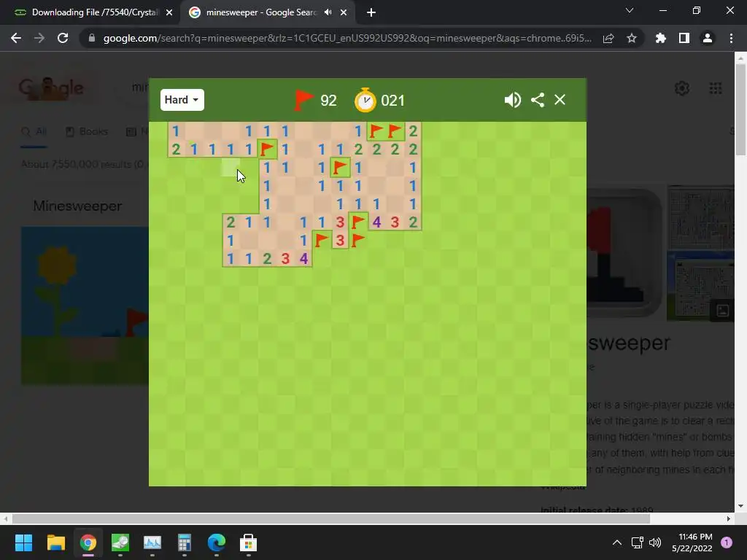Select the All search tab
Viewport: 747px width, 560px height.
(34, 131)
